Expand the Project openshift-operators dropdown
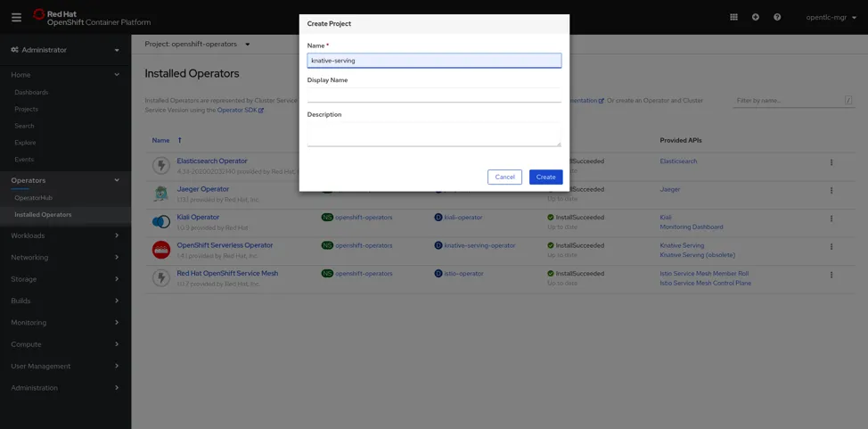This screenshot has height=429, width=868. click(198, 44)
